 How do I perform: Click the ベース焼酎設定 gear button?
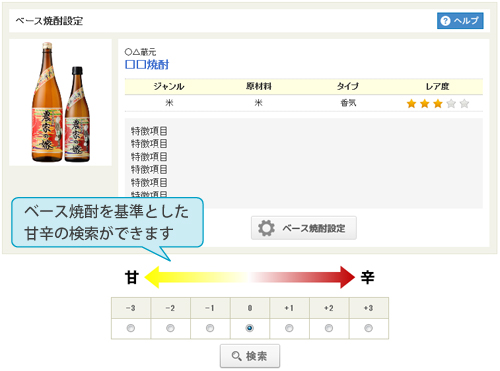coord(304,228)
